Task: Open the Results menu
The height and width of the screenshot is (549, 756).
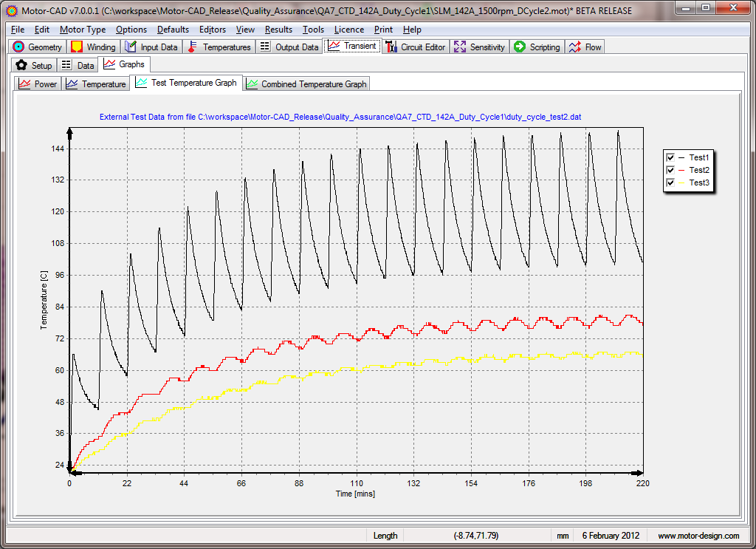Action: 278,30
